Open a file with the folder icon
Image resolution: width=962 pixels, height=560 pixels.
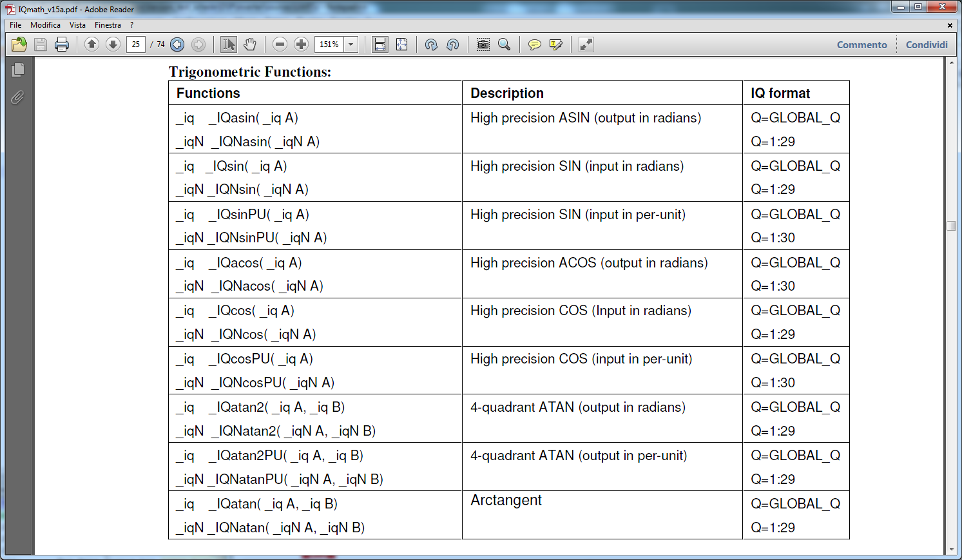coord(19,44)
